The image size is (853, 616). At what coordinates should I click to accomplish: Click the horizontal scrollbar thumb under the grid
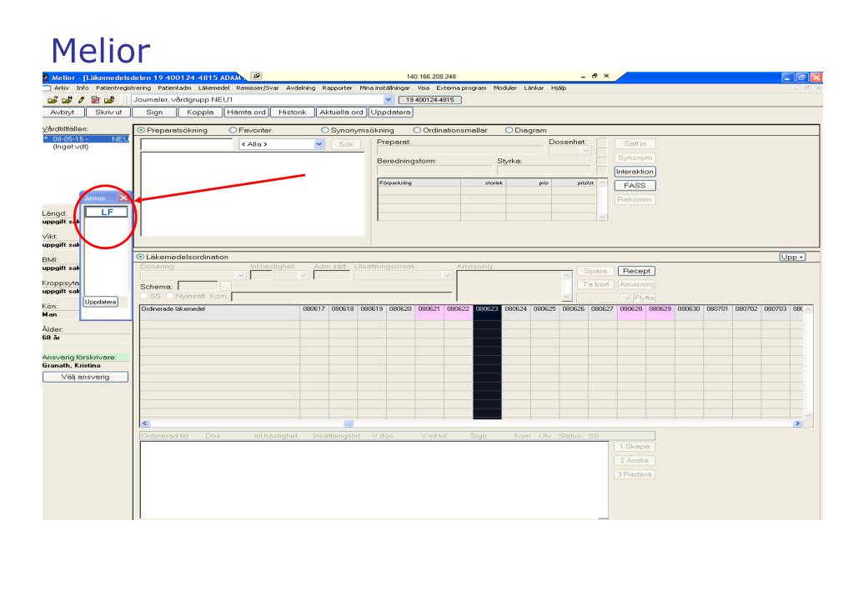[x=349, y=423]
